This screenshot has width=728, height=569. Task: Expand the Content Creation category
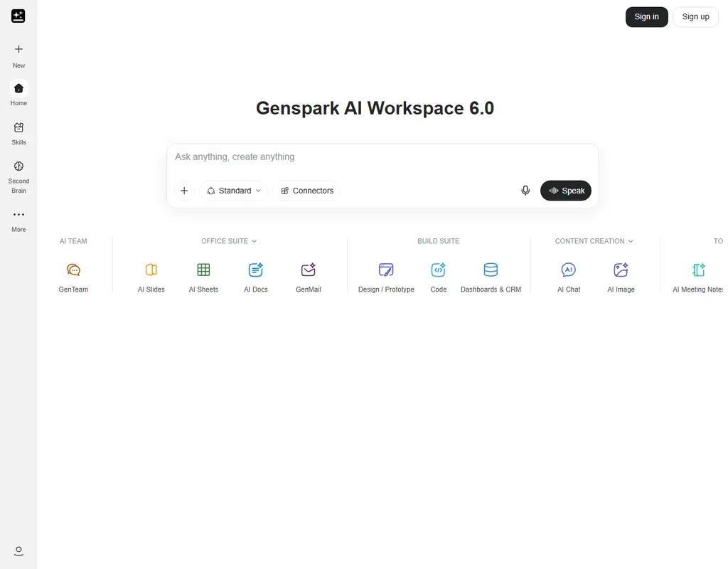coord(594,241)
